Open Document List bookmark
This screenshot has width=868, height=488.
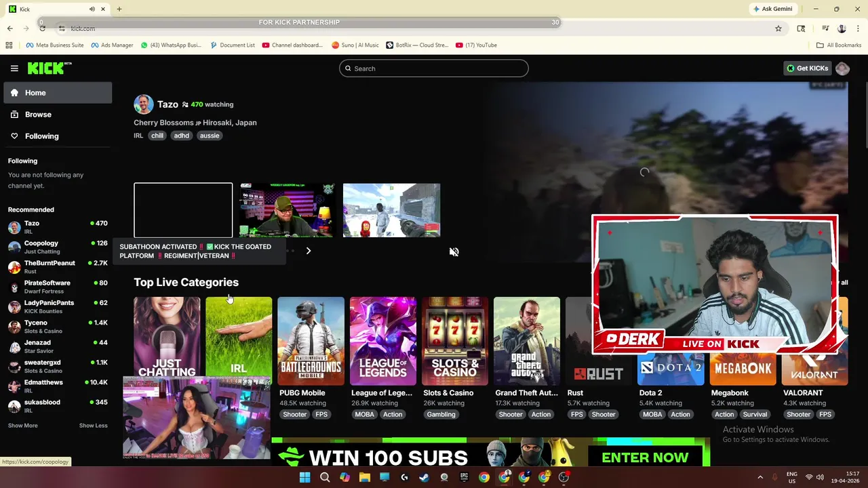point(233,45)
